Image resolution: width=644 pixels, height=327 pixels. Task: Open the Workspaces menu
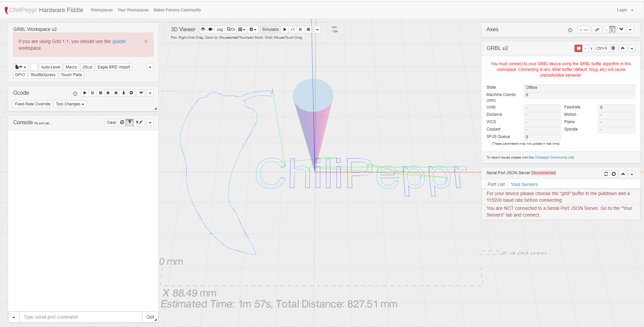(x=102, y=10)
